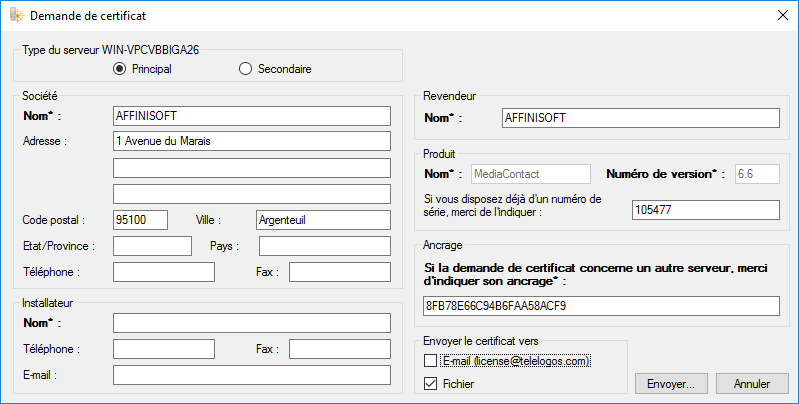Click the Installateur Fax field
799x404 pixels.
point(340,349)
